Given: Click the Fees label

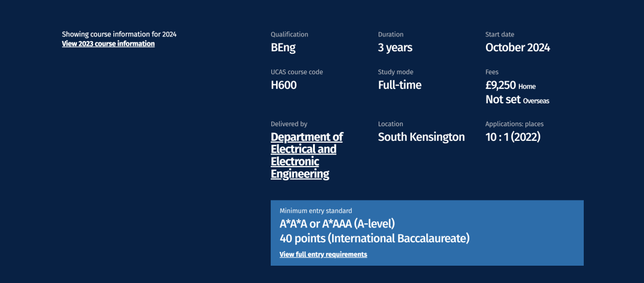Looking at the screenshot, I should [492, 72].
